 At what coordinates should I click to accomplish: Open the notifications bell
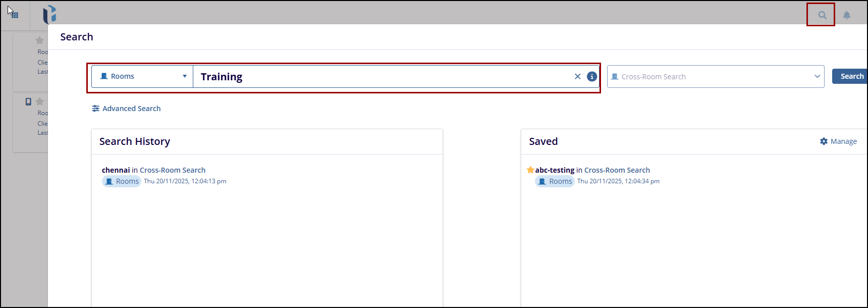pyautogui.click(x=847, y=15)
